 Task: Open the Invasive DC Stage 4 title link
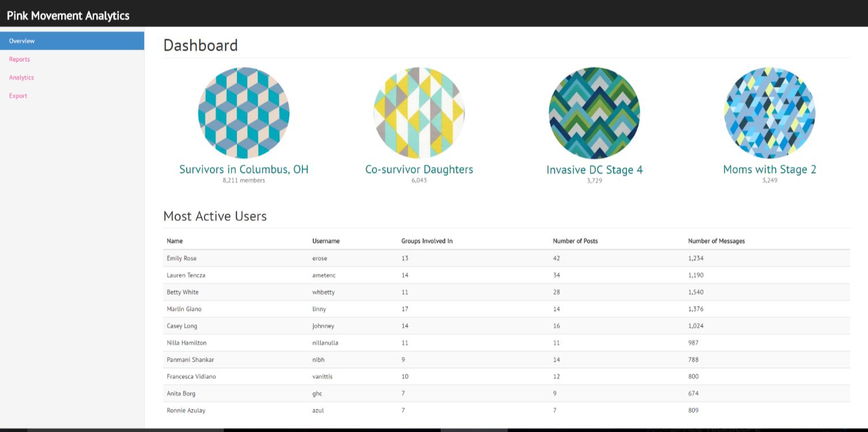tap(594, 170)
